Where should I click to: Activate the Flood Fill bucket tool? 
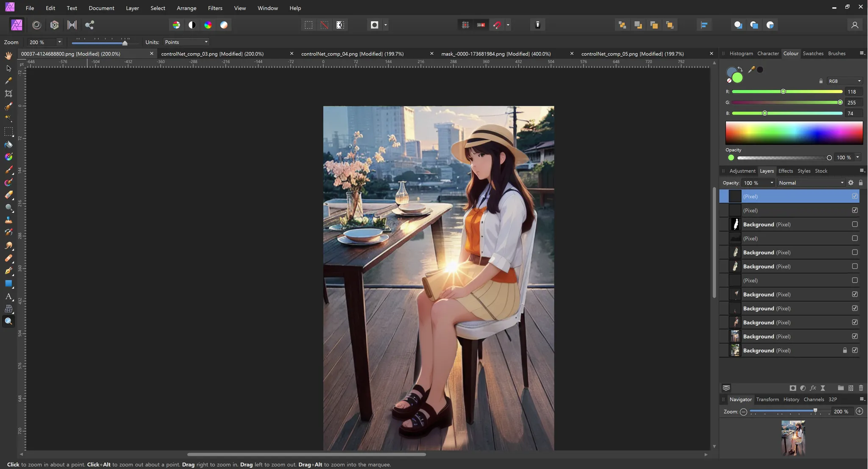(8, 144)
